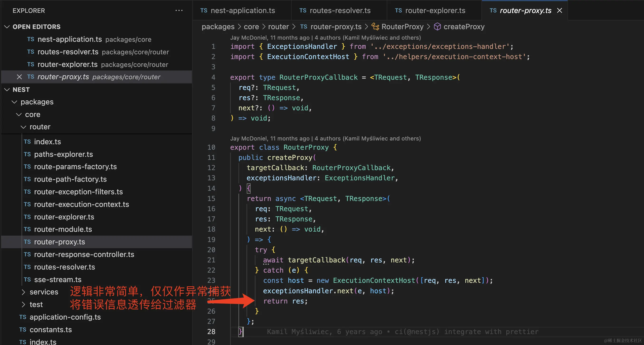The height and width of the screenshot is (345, 644).
Task: Click TS icon beside router-module.ts
Action: click(27, 229)
